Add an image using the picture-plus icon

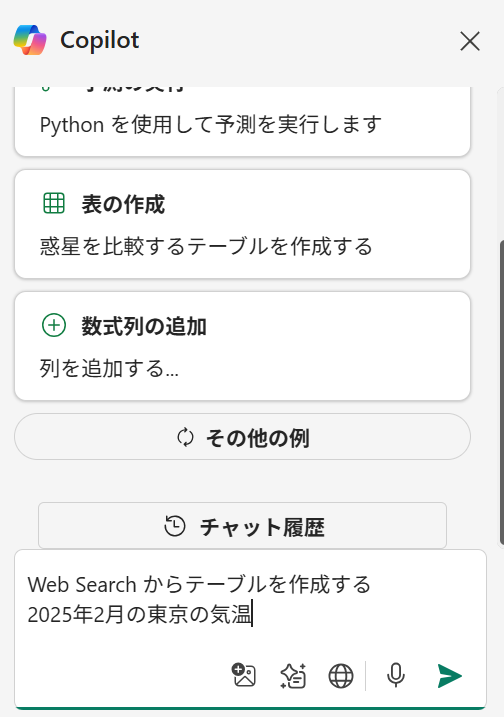point(244,675)
